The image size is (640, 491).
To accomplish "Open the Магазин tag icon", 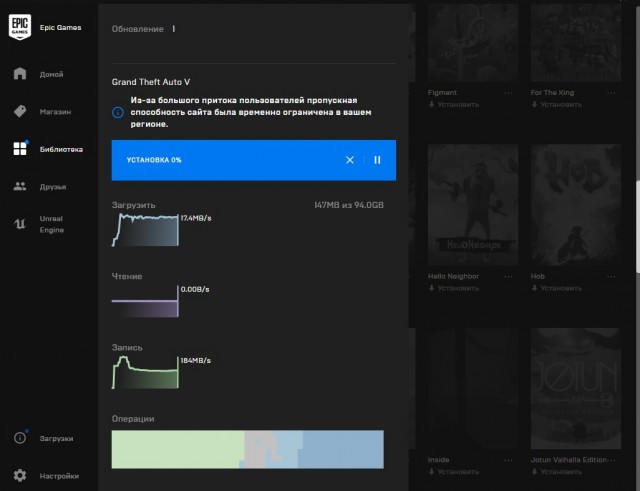I will [x=20, y=111].
